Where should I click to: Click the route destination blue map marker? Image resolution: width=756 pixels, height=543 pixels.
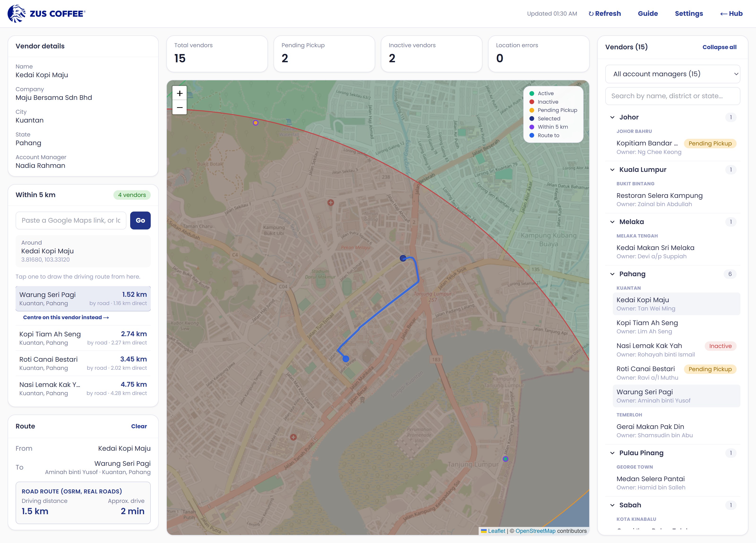[346, 359]
